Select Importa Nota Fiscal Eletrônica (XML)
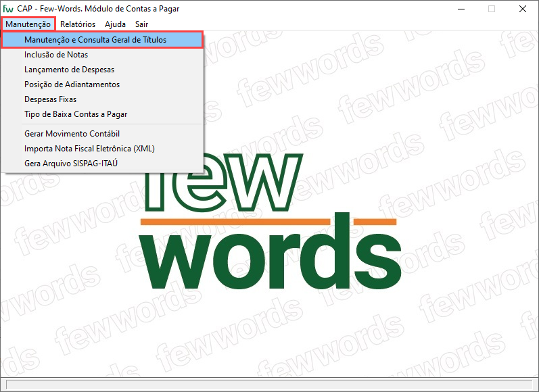539x392 pixels. pyautogui.click(x=102, y=149)
